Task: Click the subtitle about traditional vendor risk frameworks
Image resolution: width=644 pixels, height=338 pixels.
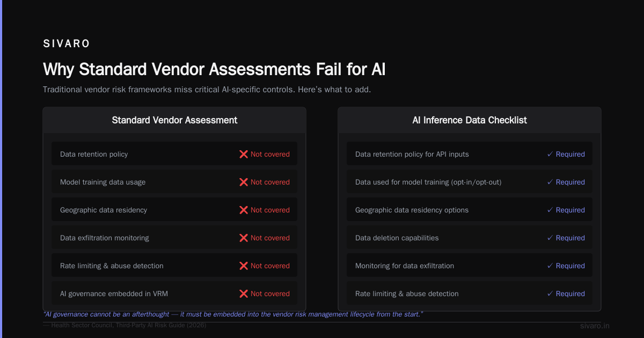Action: click(x=207, y=90)
